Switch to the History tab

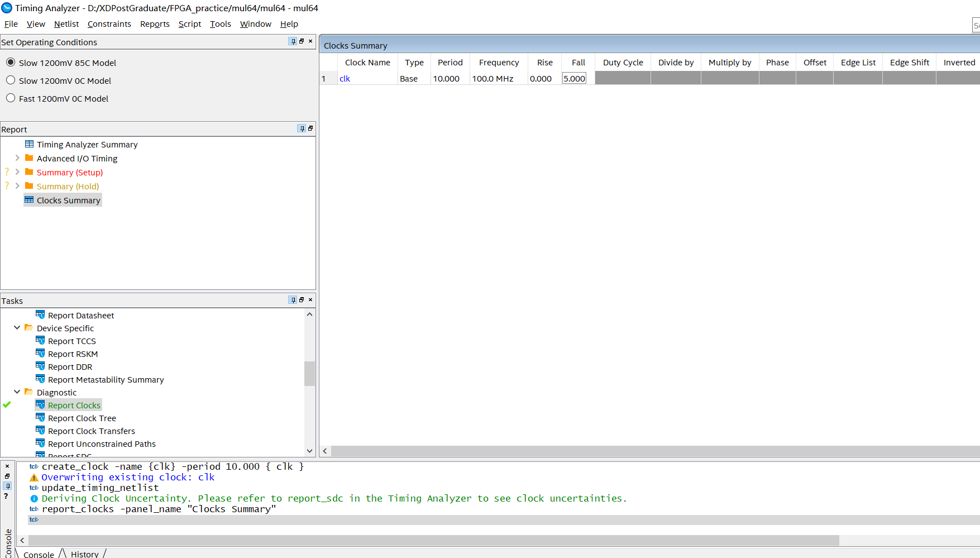click(84, 554)
